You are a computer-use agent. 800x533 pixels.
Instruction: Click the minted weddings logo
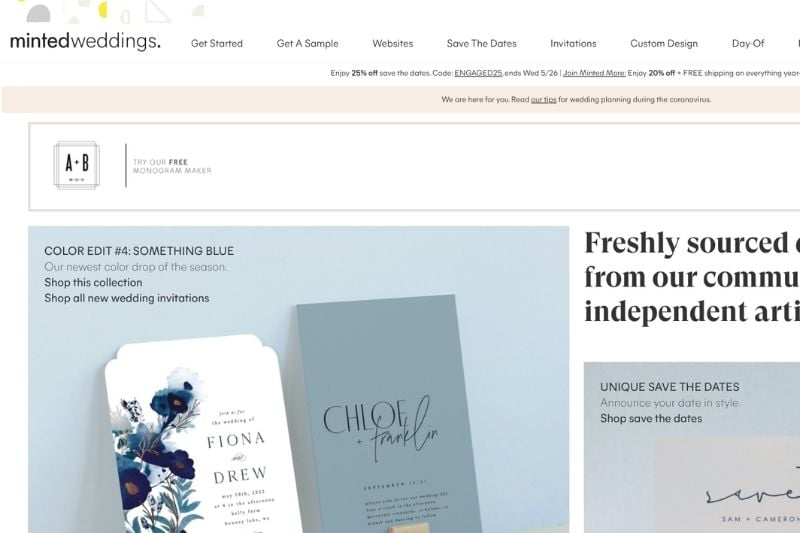(x=85, y=41)
